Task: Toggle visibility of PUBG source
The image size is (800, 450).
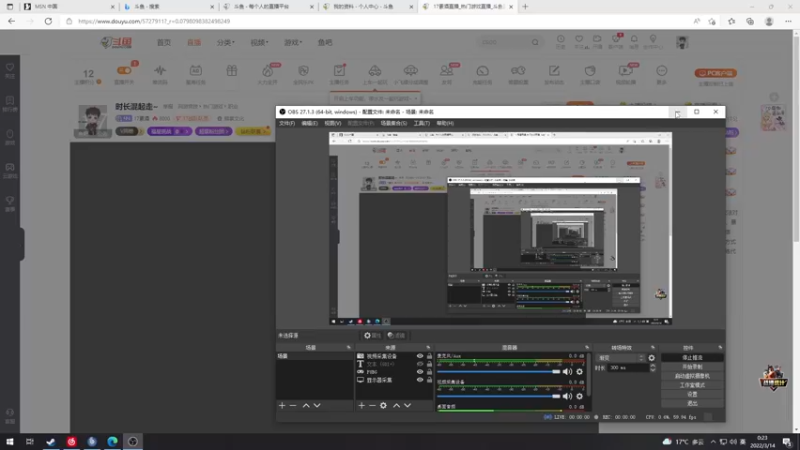Action: (x=420, y=372)
